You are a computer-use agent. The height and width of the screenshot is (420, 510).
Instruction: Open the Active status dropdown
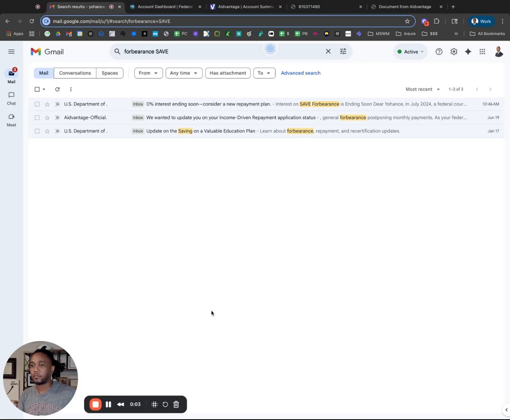pyautogui.click(x=410, y=51)
